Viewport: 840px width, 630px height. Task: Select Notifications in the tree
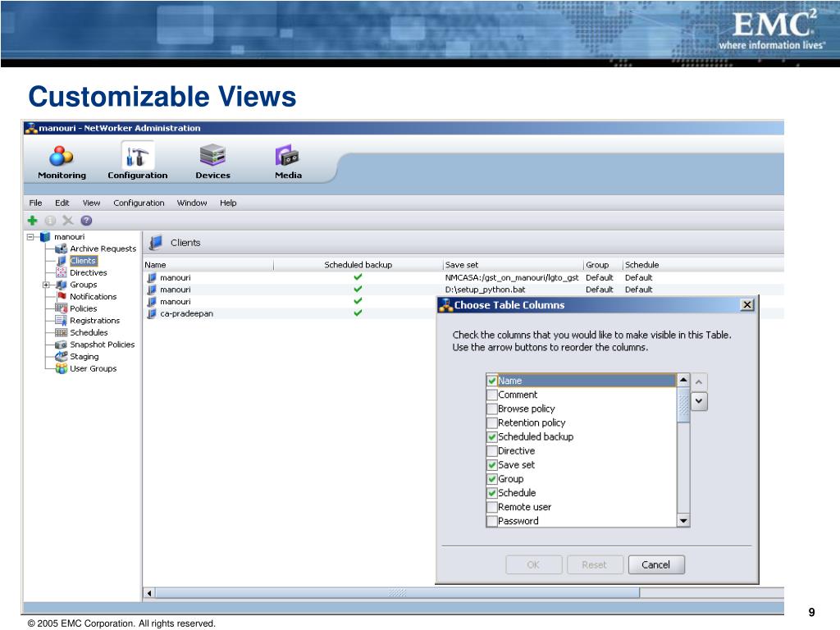tap(93, 296)
